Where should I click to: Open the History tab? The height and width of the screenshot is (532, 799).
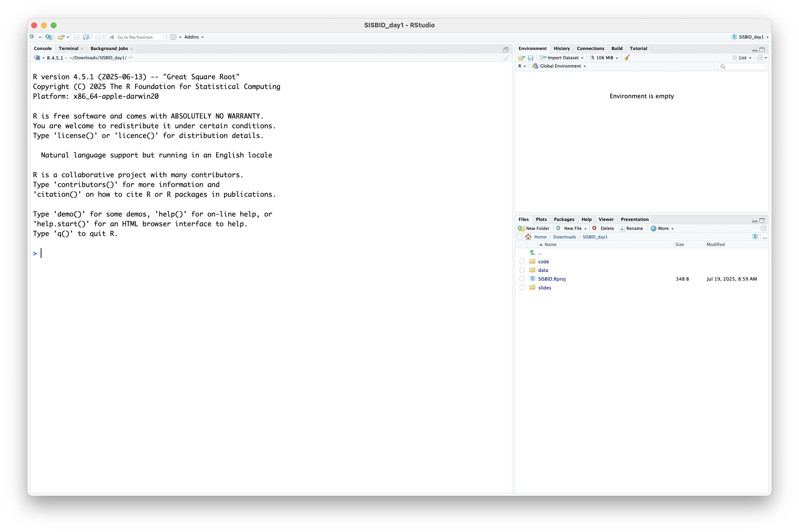pos(562,49)
